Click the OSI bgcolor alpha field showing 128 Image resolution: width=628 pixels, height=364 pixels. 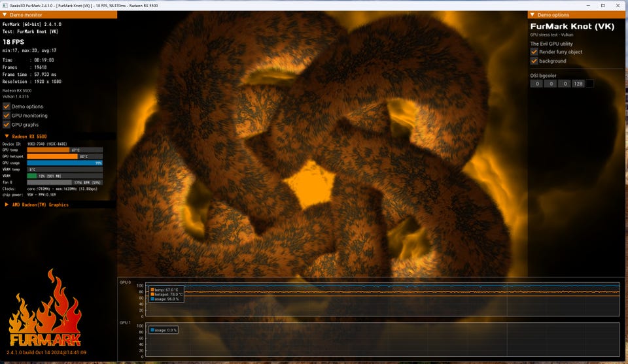tap(578, 84)
